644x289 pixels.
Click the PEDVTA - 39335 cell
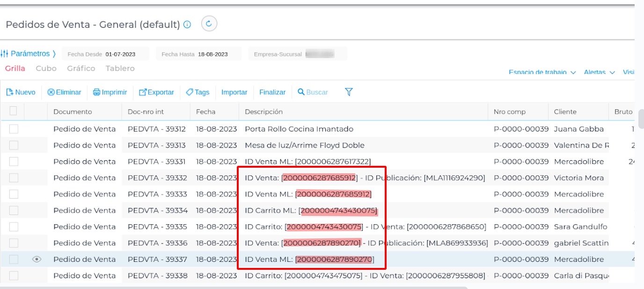[158, 227]
